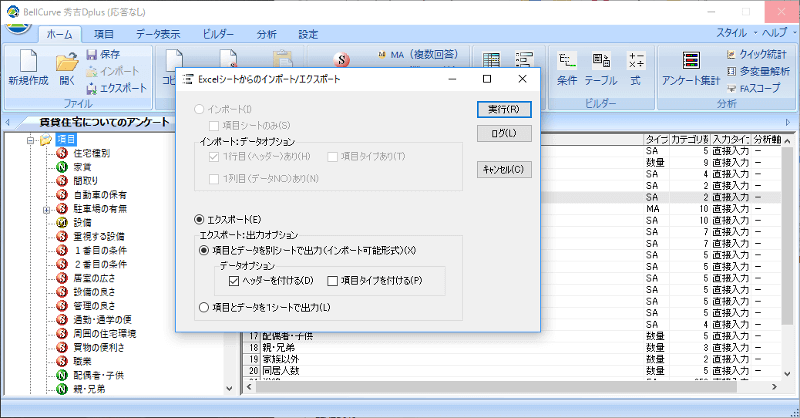Image resolution: width=800 pixels, height=418 pixels.
Task: Toggle the ヘッダーを付ける checkbox
Action: pyautogui.click(x=234, y=281)
